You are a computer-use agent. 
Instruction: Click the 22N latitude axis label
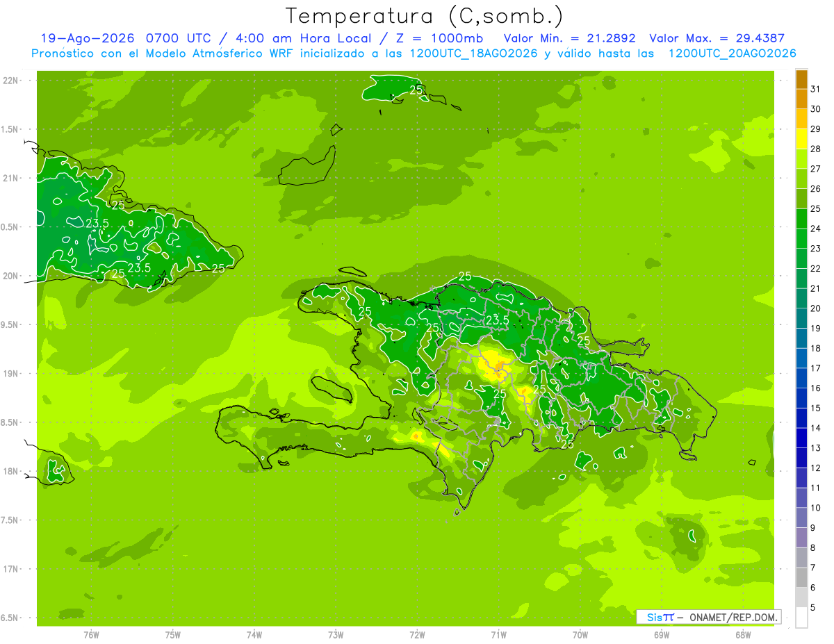11,81
